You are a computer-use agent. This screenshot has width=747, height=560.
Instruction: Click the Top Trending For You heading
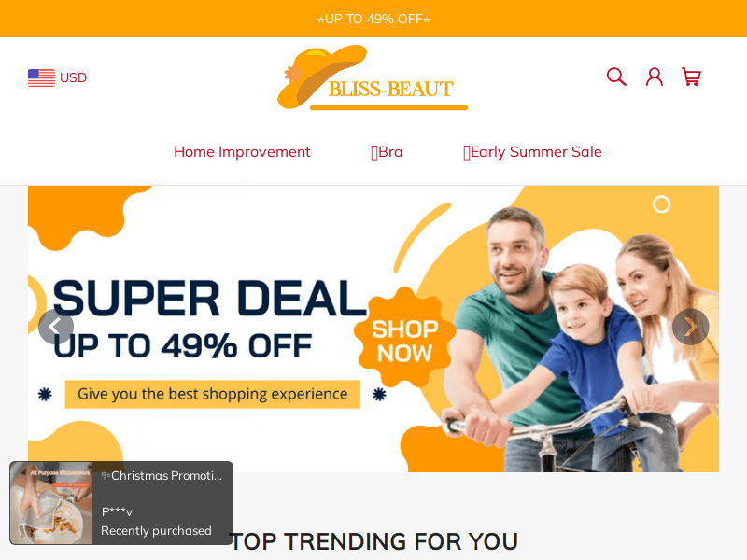point(373,542)
